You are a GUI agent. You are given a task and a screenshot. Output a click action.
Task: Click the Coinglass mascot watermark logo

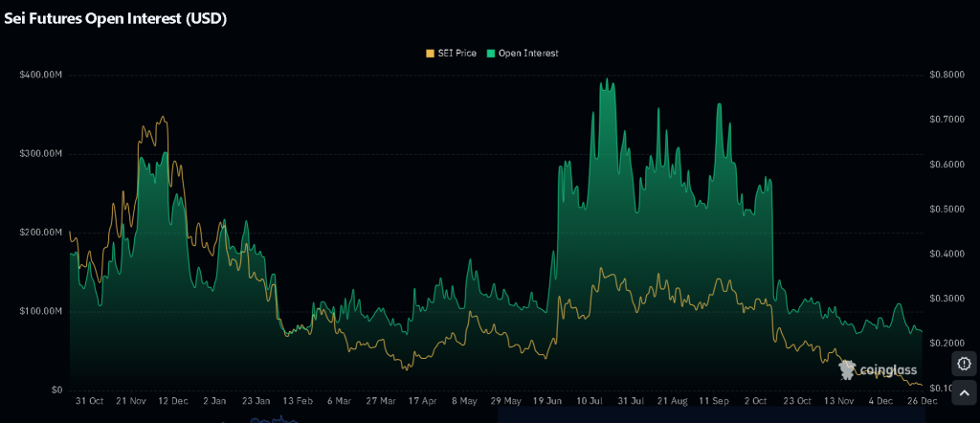click(x=847, y=368)
